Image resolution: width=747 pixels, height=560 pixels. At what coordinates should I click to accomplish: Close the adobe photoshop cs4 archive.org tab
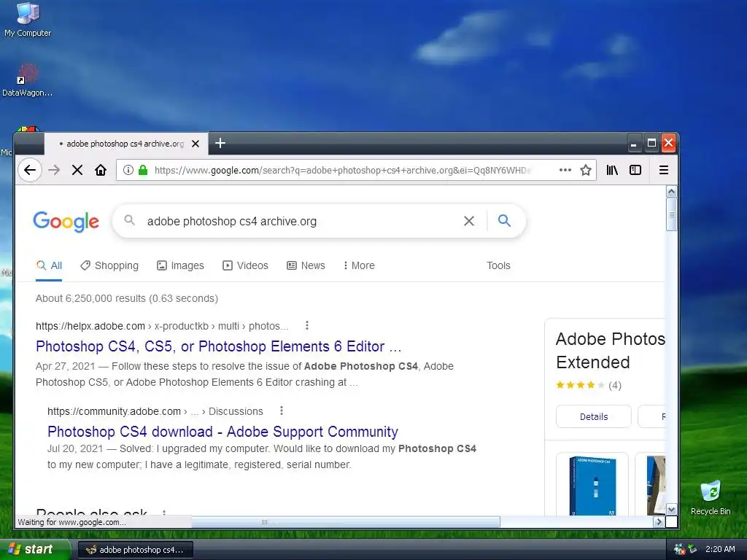coord(196,144)
